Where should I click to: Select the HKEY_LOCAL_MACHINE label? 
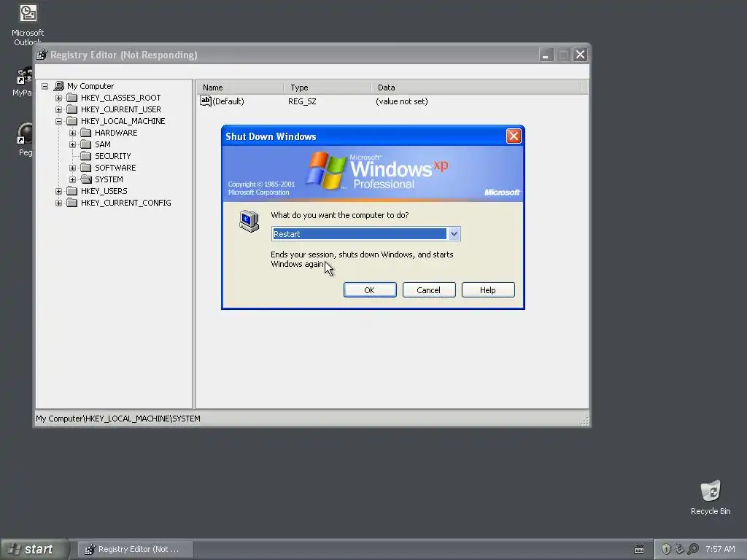coord(123,121)
